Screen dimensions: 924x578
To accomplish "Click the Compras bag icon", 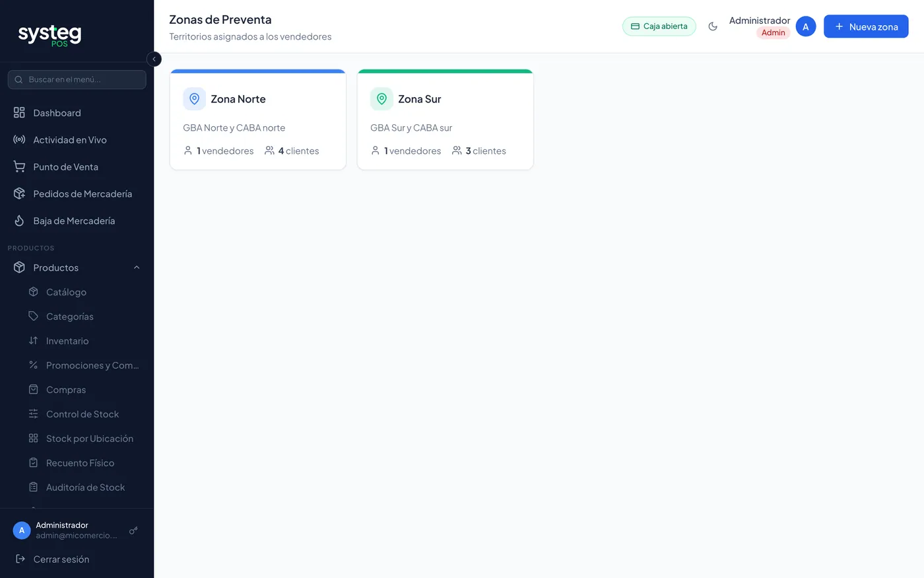I will click(34, 390).
